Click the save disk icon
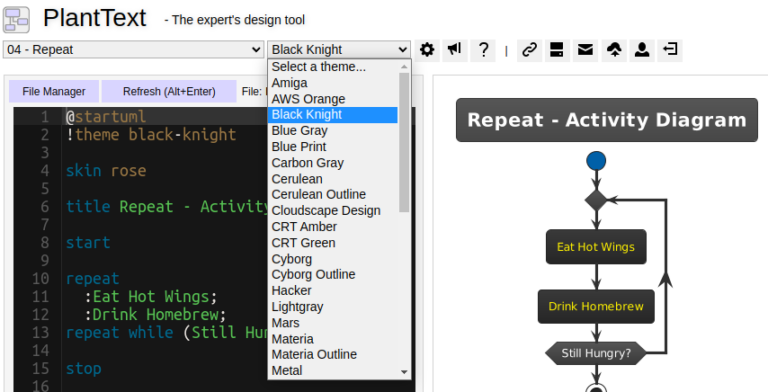The height and width of the screenshot is (392, 768). click(557, 50)
